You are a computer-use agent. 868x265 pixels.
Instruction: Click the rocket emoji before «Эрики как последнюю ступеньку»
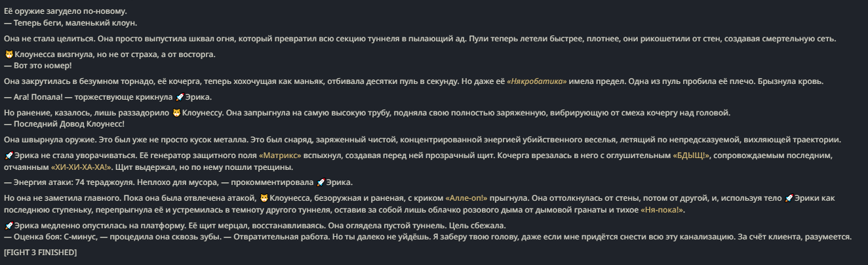click(789, 198)
